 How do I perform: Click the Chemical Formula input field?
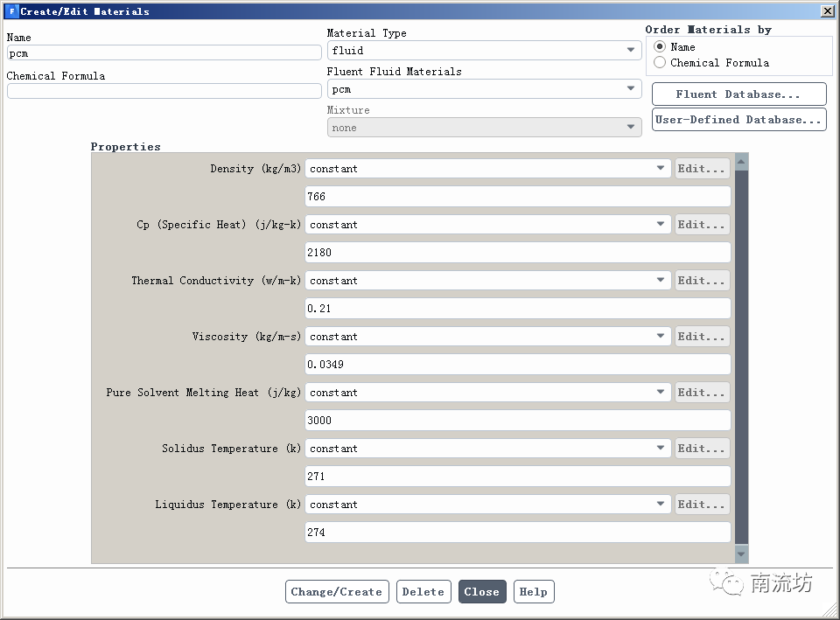[164, 91]
